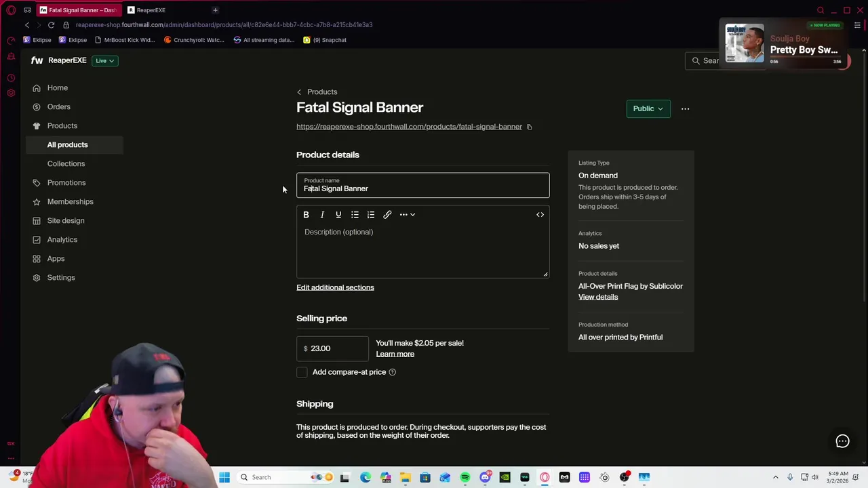Click Learn more about profit link

pos(395,354)
